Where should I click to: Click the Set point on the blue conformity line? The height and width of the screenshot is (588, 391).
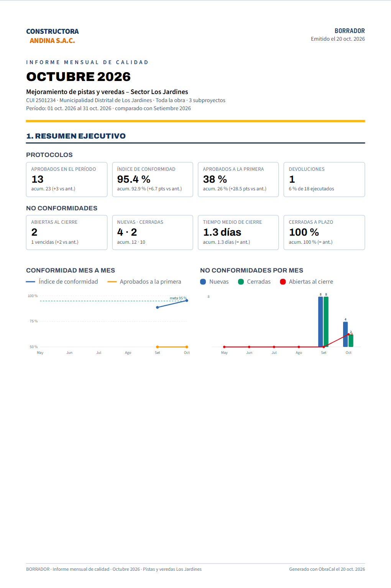tap(158, 307)
